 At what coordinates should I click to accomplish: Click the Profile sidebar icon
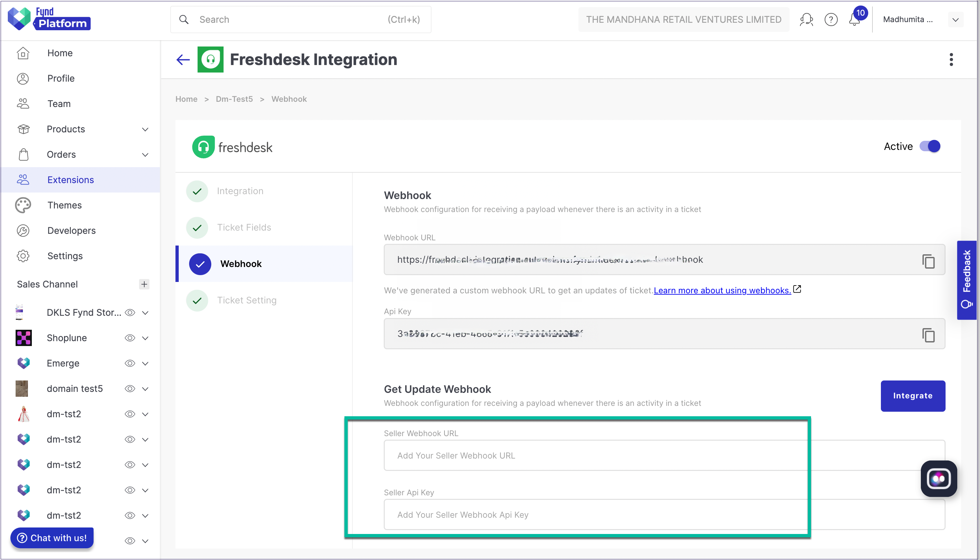point(23,78)
